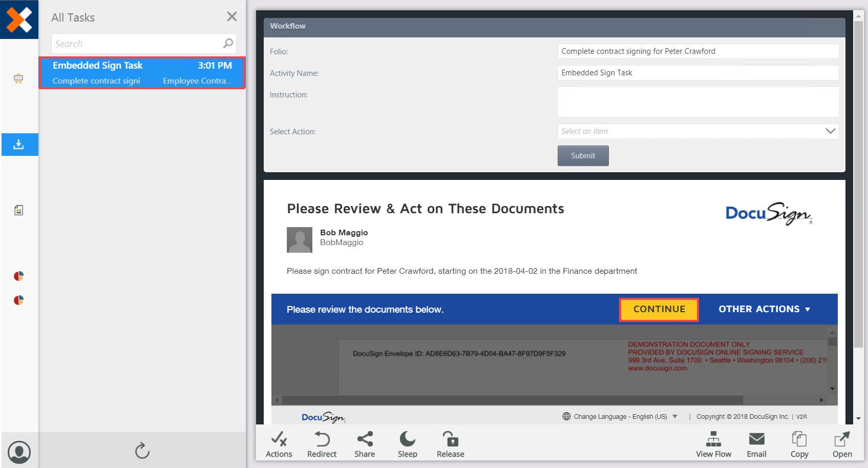Screen dimensions: 868x468
Task: Click the Copyright 2018 DocuSign Inc. text
Action: tap(743, 417)
